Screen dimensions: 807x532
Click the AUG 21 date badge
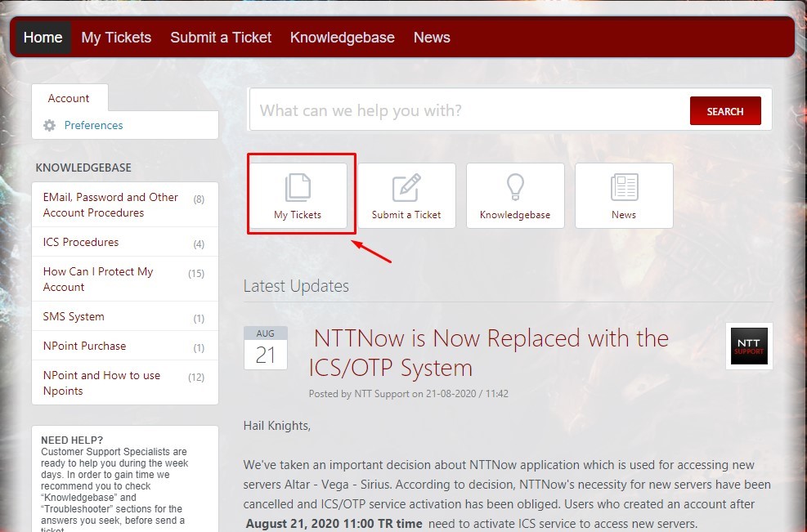(266, 348)
